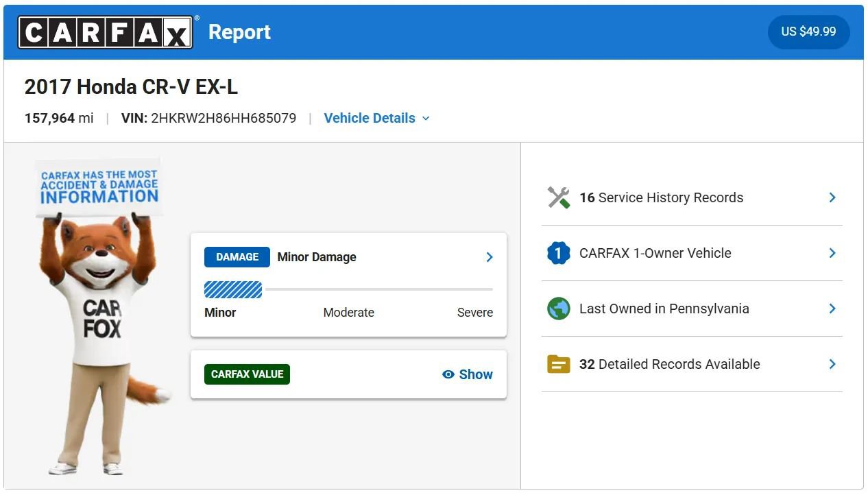Viewport: 868px width, 495px height.
Task: Click the Moderate severity label
Action: coord(349,312)
